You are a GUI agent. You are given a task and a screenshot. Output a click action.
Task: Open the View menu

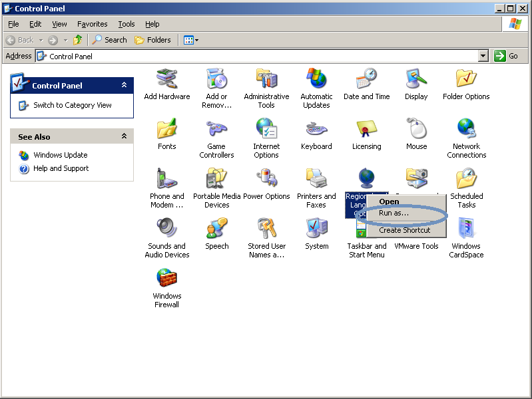click(x=59, y=24)
